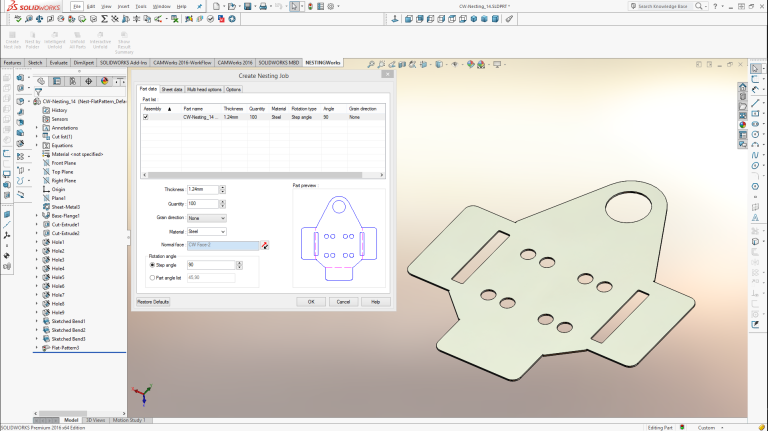Step the Quantity spinner arrows
The height and width of the screenshot is (431, 768).
coord(222,204)
